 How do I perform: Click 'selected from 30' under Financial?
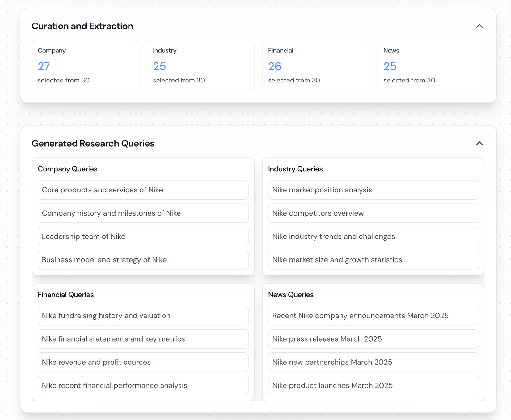pos(294,80)
